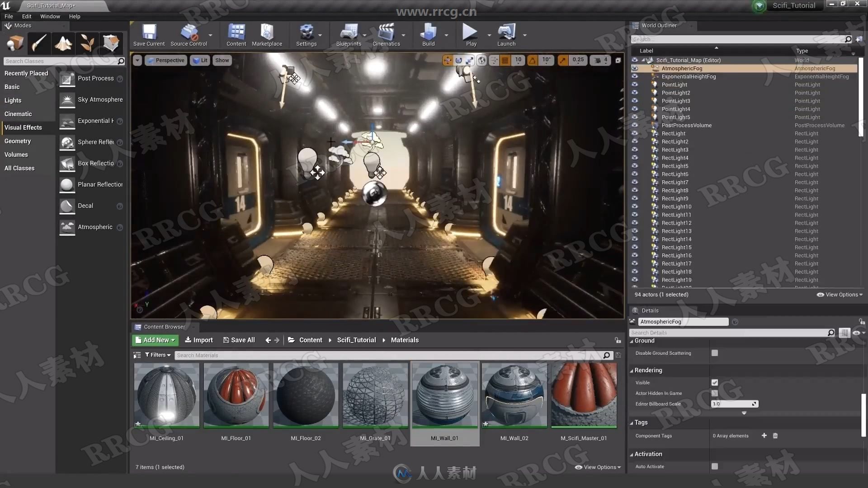868x488 pixels.
Task: Select the Post Process placement icon
Action: (66, 77)
